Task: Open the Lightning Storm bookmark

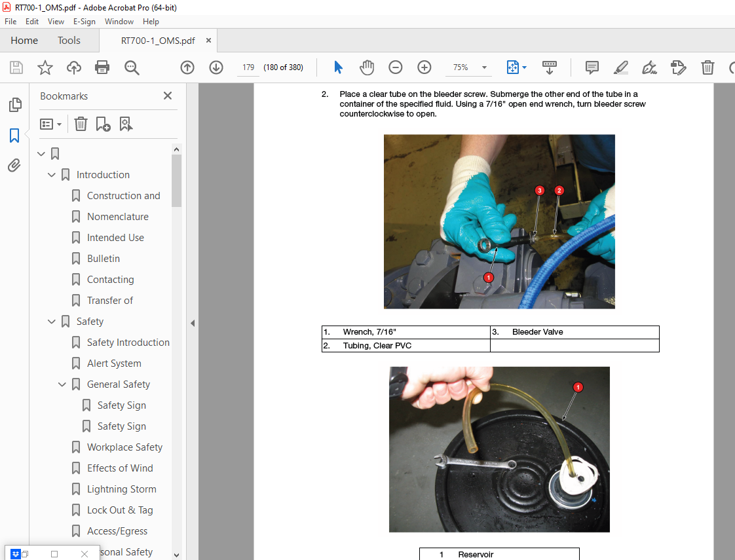Action: click(121, 489)
